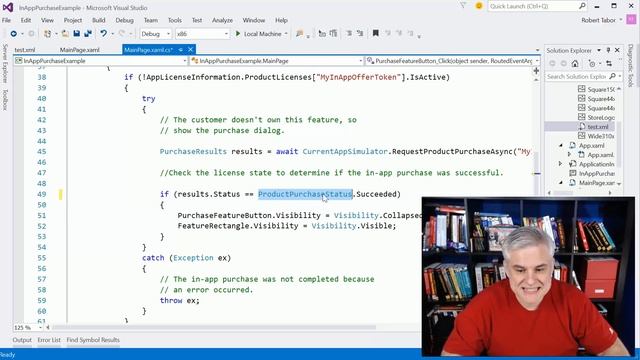Open the Local Machine target dropdown arrow
This screenshot has height=360, width=640.
[286, 34]
